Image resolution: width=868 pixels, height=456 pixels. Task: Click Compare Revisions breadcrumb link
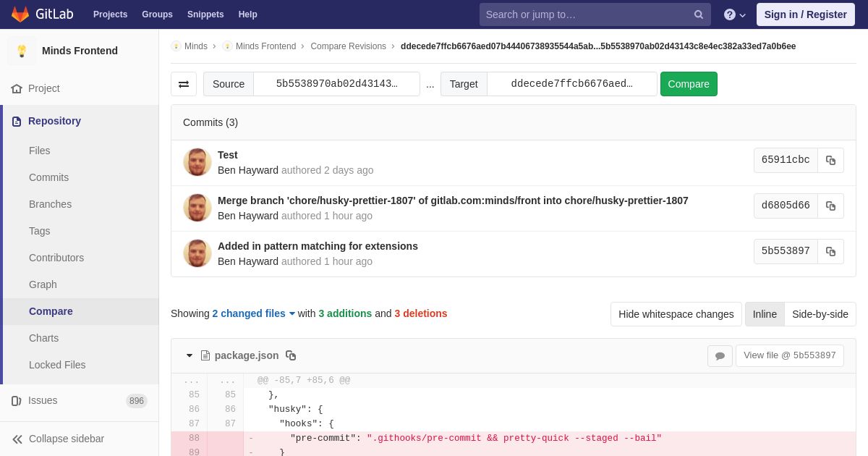(348, 46)
